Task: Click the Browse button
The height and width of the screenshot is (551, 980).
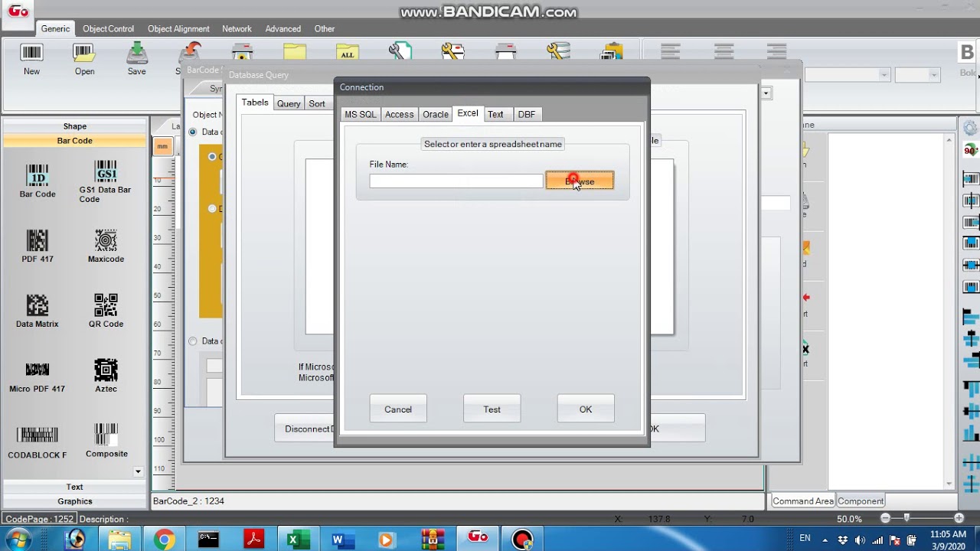Action: coord(580,181)
